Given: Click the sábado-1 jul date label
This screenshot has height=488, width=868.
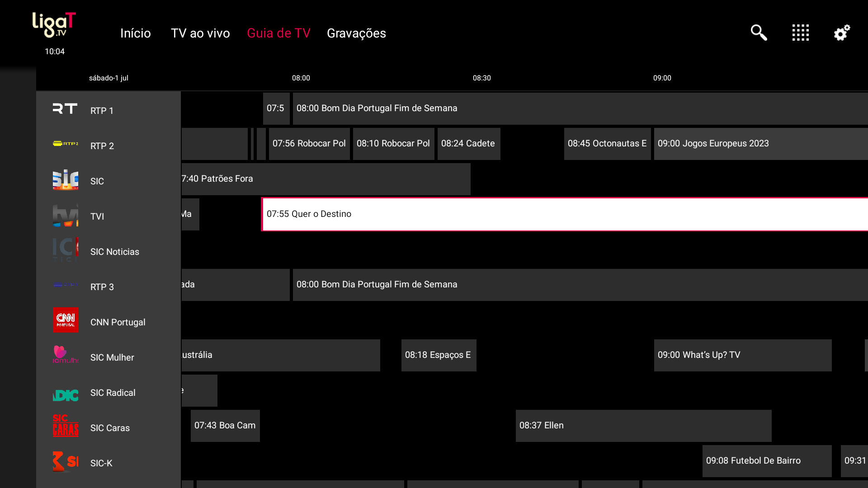Looking at the screenshot, I should [108, 78].
